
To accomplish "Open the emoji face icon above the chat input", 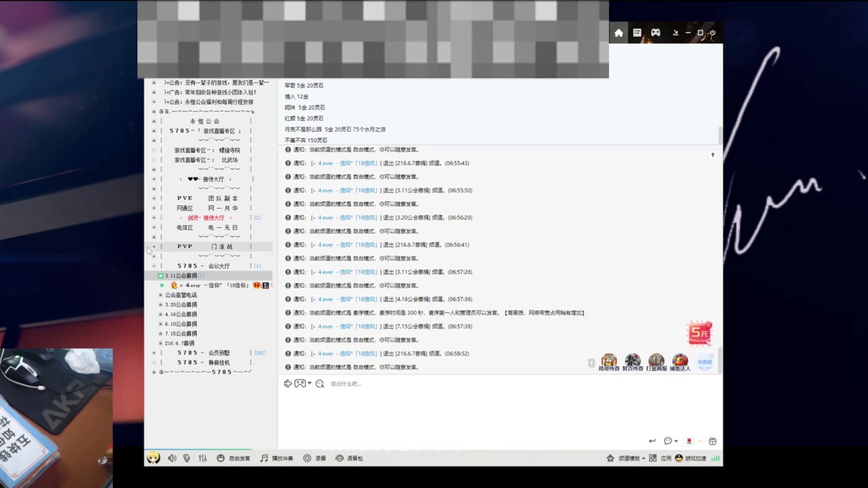I will pos(320,384).
